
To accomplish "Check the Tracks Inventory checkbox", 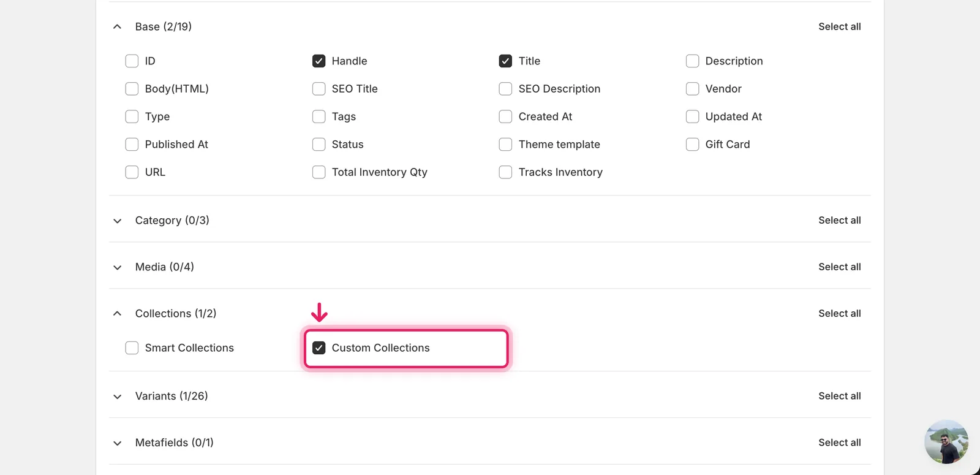I will click(x=505, y=172).
